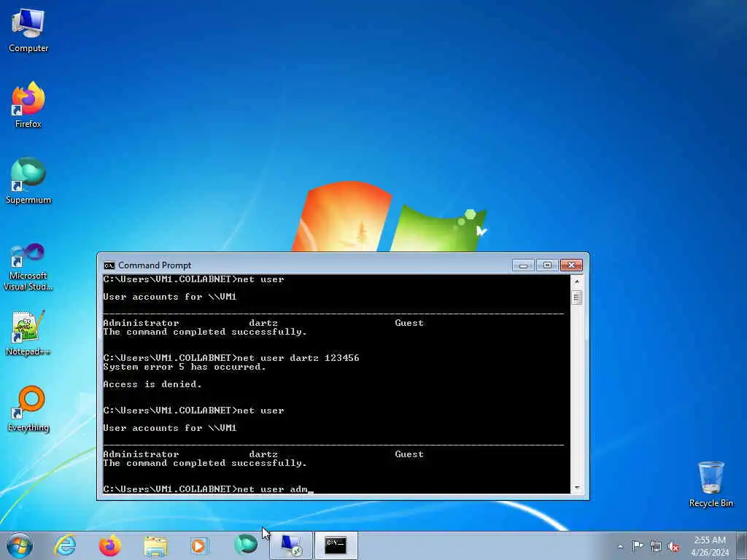Launch Supermium from the taskbar
The height and width of the screenshot is (560, 747).
click(246, 545)
